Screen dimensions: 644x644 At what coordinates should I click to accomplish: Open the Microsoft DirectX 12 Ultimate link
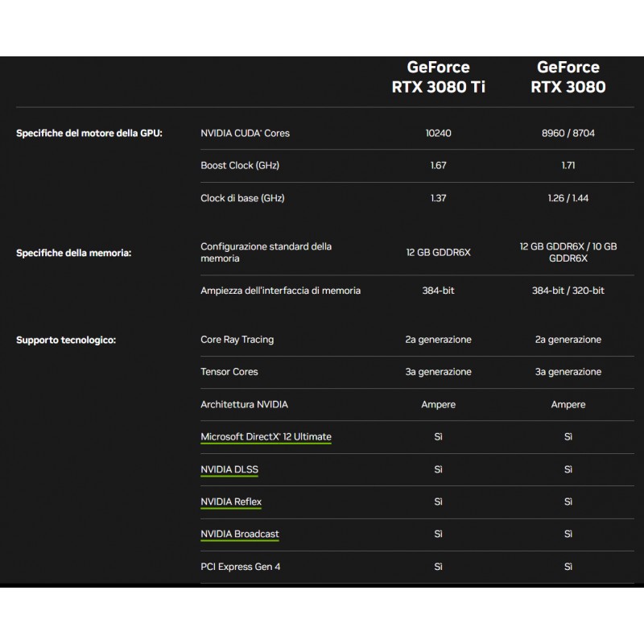click(266, 437)
